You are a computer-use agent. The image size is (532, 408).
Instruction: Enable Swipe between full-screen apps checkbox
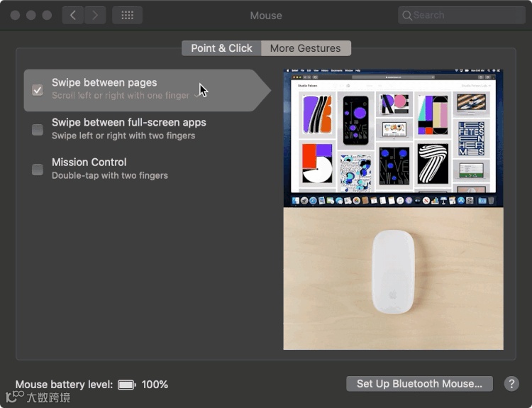click(38, 130)
